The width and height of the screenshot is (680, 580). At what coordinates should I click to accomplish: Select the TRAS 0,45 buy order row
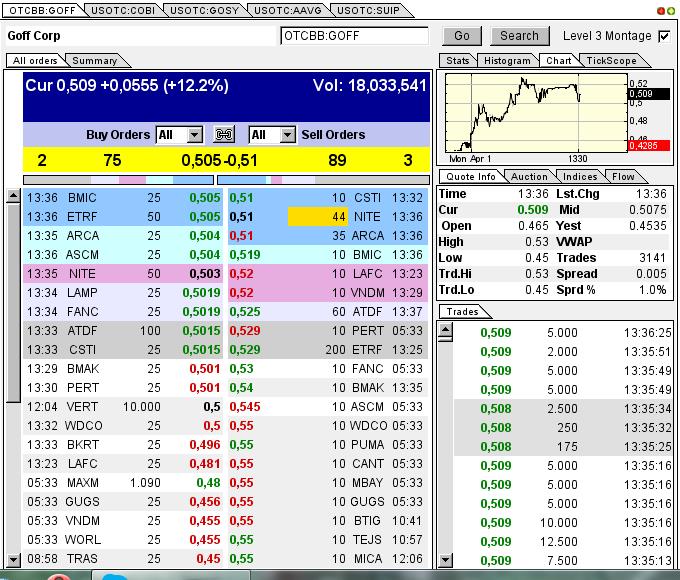tap(123, 559)
